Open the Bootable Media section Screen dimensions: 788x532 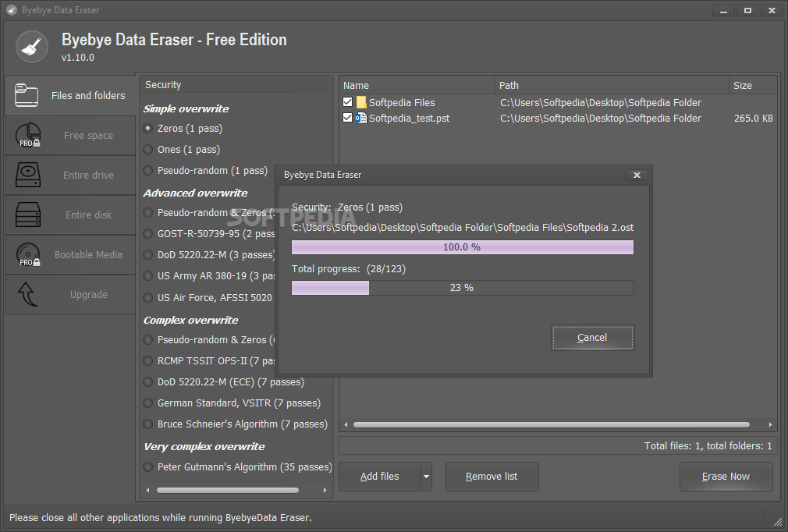(x=70, y=255)
